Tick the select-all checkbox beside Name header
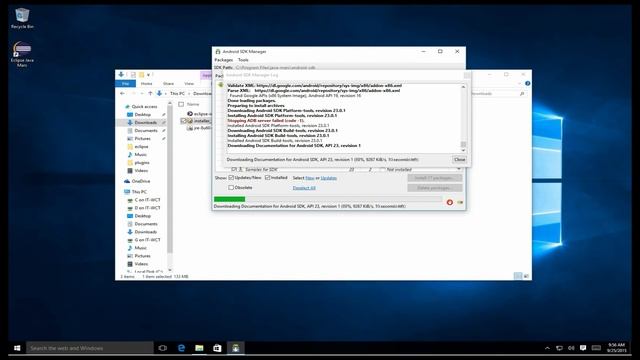Image resolution: width=640 pixels, height=360 pixels. point(181,104)
